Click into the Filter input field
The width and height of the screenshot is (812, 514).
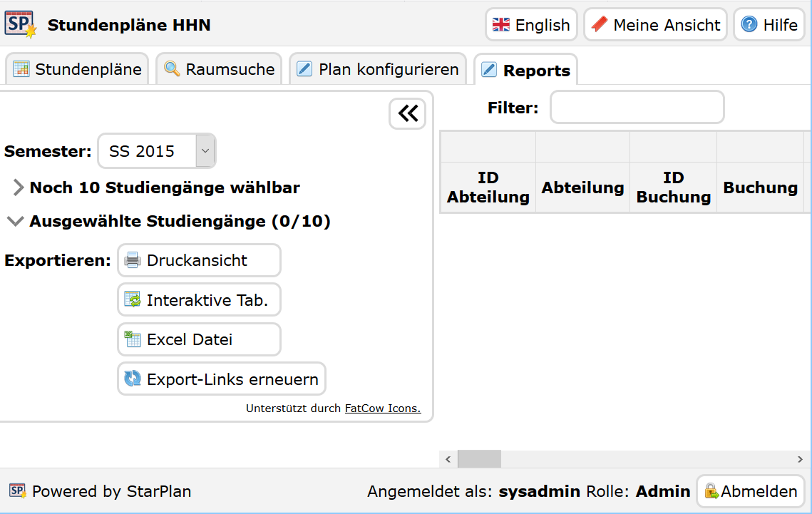point(637,108)
